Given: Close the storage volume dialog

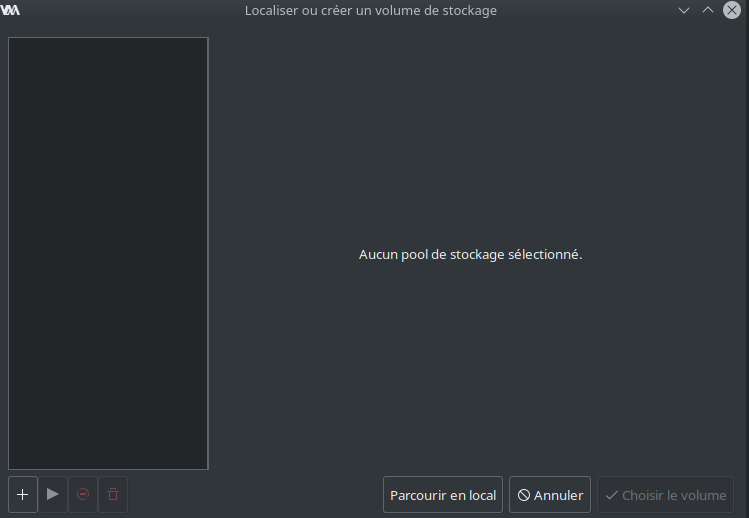Looking at the screenshot, I should coord(732,10).
